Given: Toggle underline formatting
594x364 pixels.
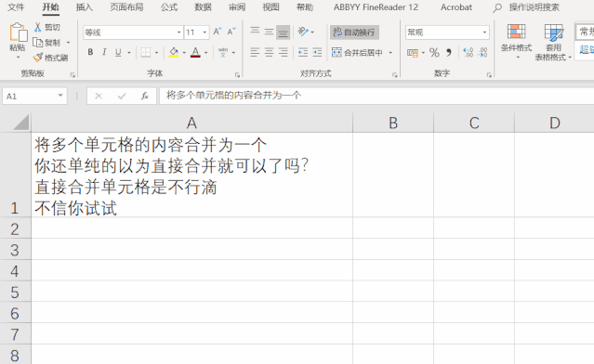Looking at the screenshot, I should pyautogui.click(x=118, y=52).
